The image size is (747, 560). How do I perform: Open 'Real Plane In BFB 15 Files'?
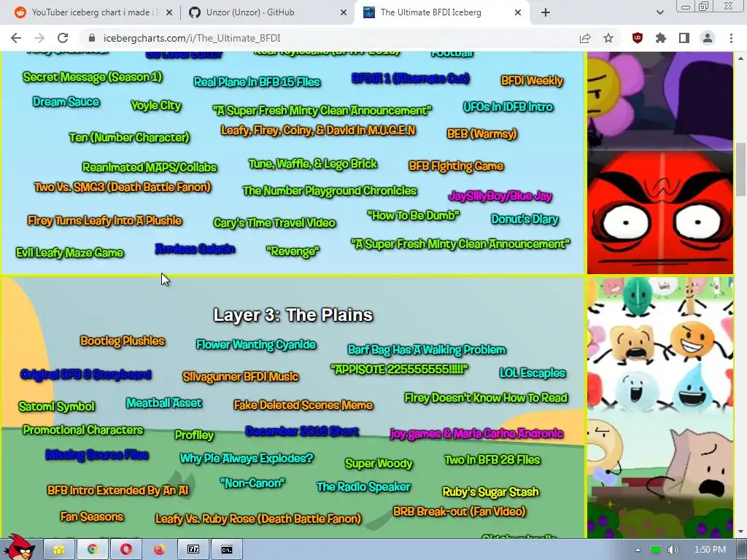pyautogui.click(x=257, y=82)
